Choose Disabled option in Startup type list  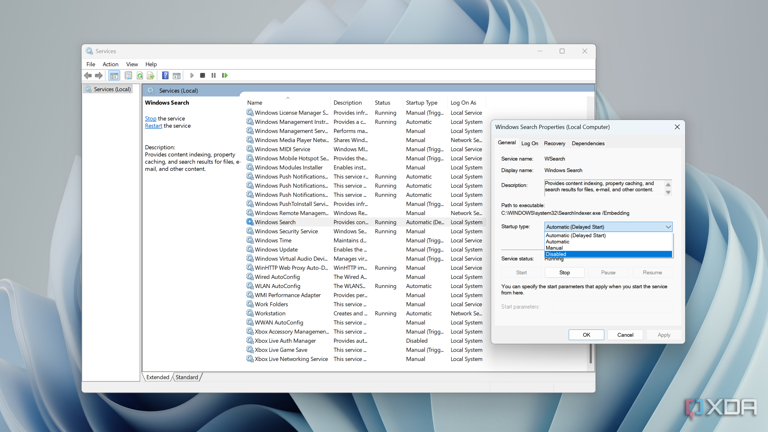click(x=608, y=254)
